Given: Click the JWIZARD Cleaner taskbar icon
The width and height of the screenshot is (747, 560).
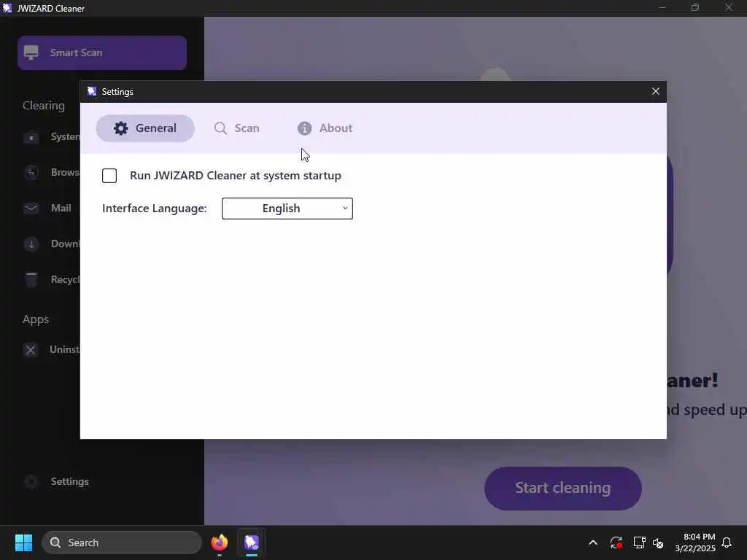Looking at the screenshot, I should click(252, 542).
